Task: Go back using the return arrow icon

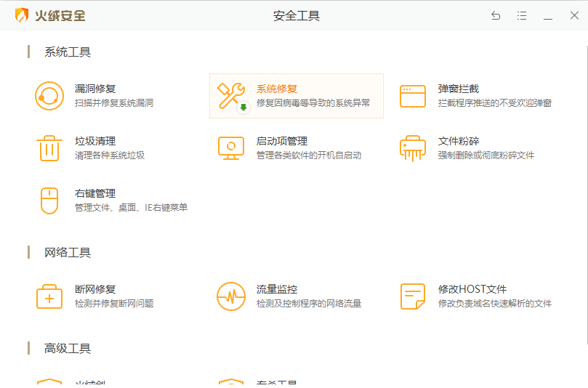Action: pos(496,16)
